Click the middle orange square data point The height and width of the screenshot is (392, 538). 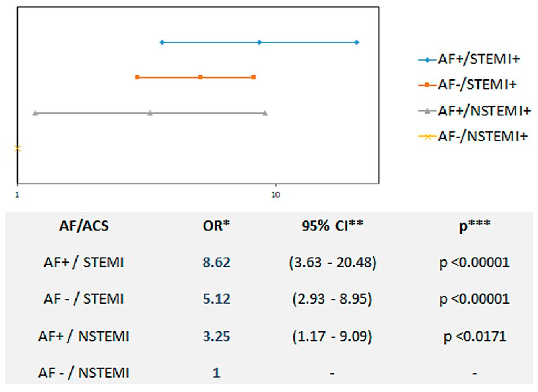[200, 77]
